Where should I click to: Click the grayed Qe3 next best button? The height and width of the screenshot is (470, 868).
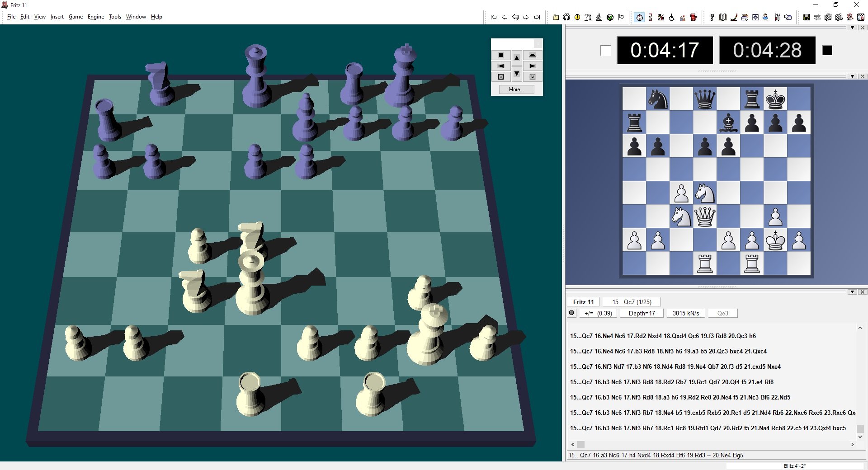point(722,313)
